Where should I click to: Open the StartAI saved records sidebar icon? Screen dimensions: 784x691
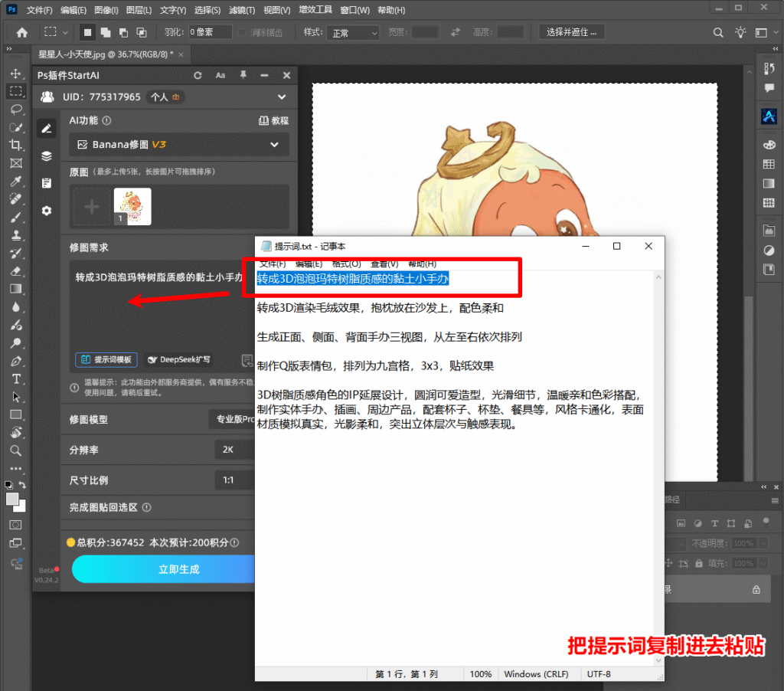point(47,183)
